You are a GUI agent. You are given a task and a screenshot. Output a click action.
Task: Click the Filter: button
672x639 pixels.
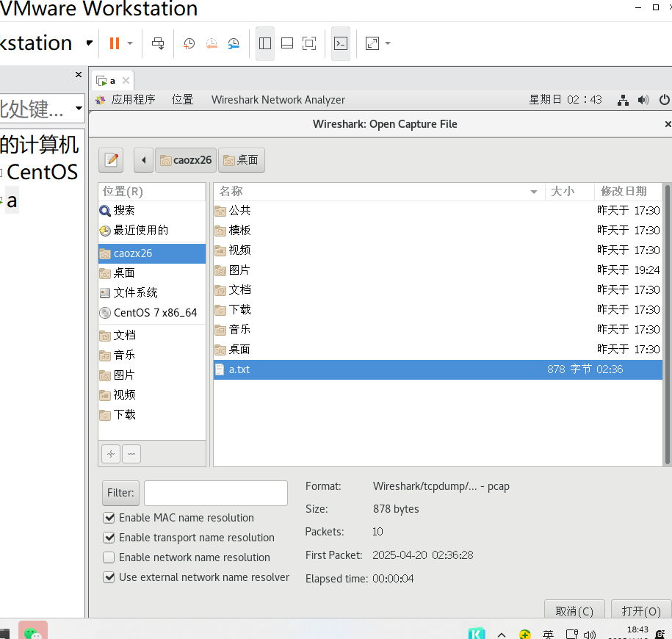pos(120,493)
